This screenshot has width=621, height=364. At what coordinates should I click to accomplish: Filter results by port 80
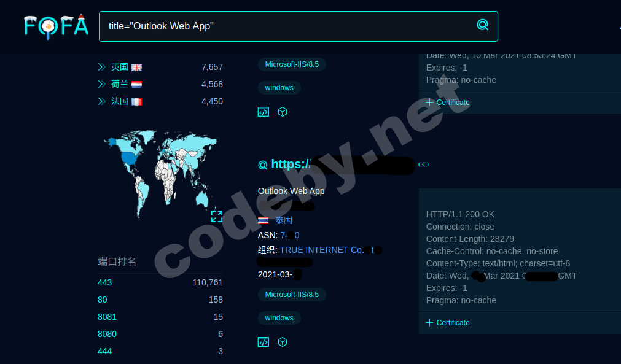(102, 300)
